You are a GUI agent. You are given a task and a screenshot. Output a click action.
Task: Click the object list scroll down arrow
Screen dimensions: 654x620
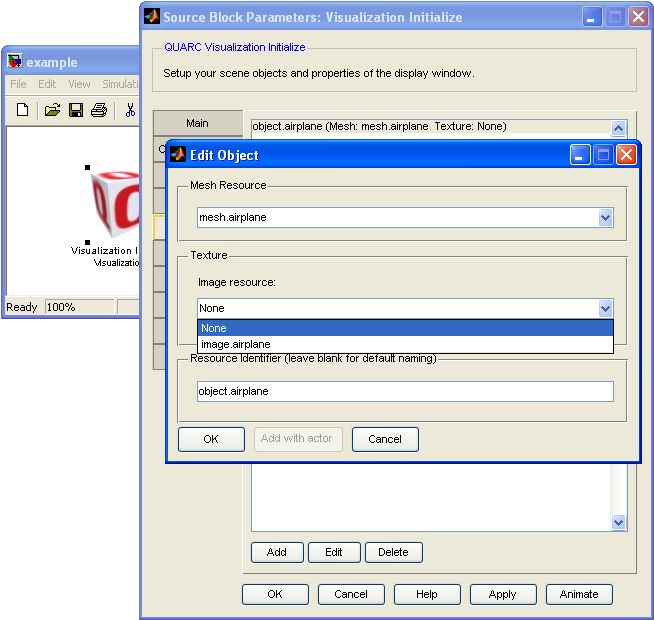click(618, 522)
